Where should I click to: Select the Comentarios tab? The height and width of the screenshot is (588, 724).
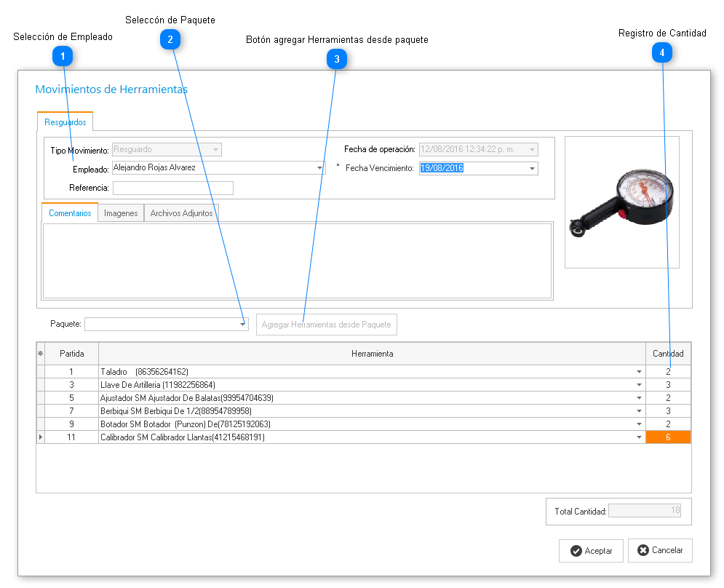click(x=70, y=213)
